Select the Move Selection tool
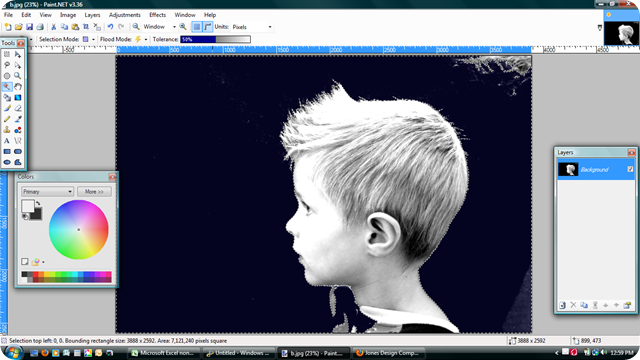The width and height of the screenshot is (640, 360). coord(18,65)
